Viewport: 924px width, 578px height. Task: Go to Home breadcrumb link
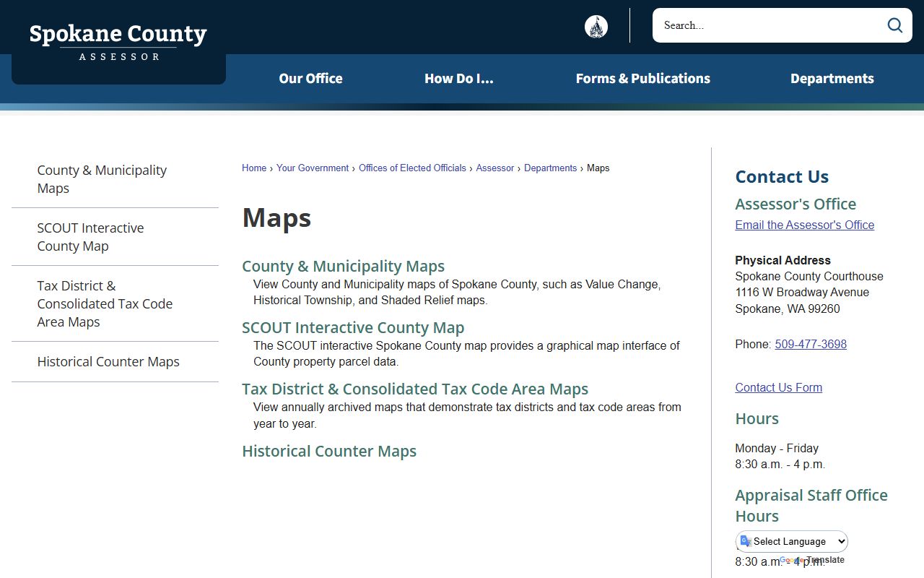(254, 168)
